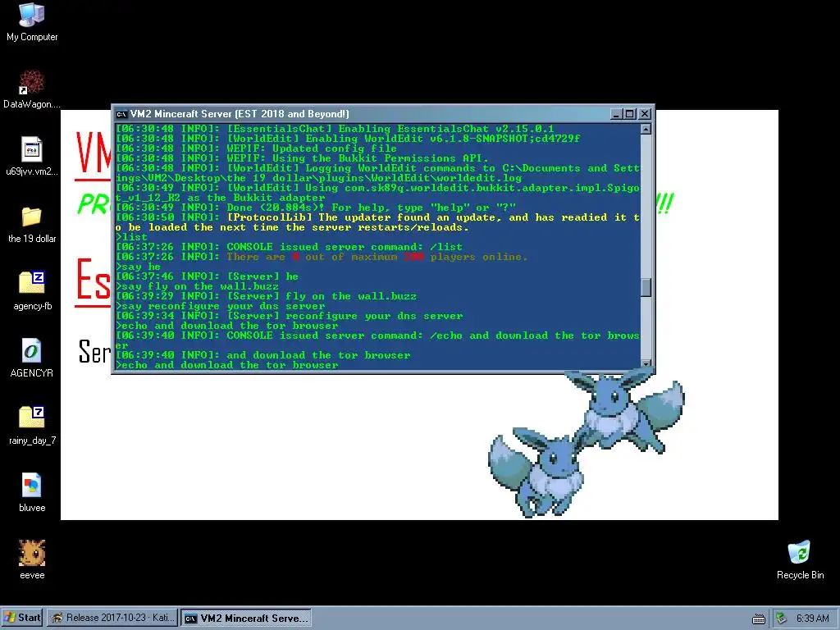Select VM2 Minceraft Server taskbar button
The width and height of the screenshot is (840, 630).
pyautogui.click(x=246, y=619)
